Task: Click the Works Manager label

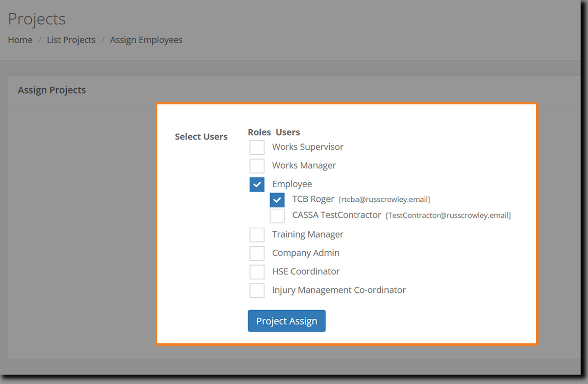Action: [304, 166]
